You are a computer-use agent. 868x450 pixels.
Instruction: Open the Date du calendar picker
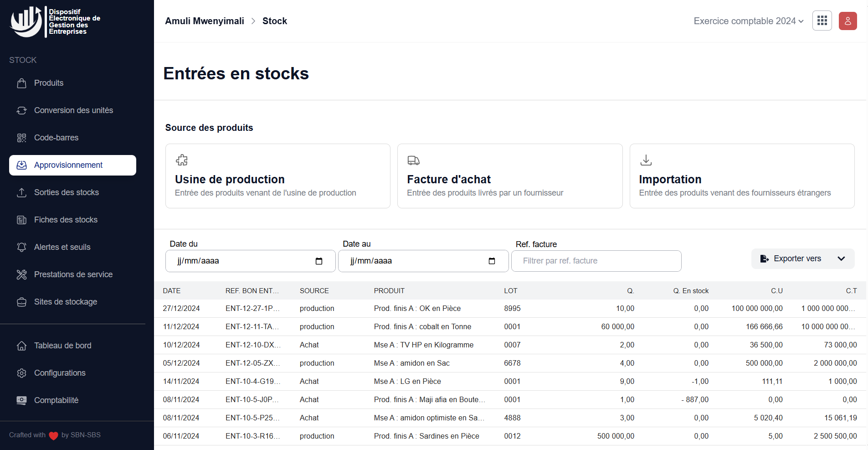pyautogui.click(x=319, y=261)
